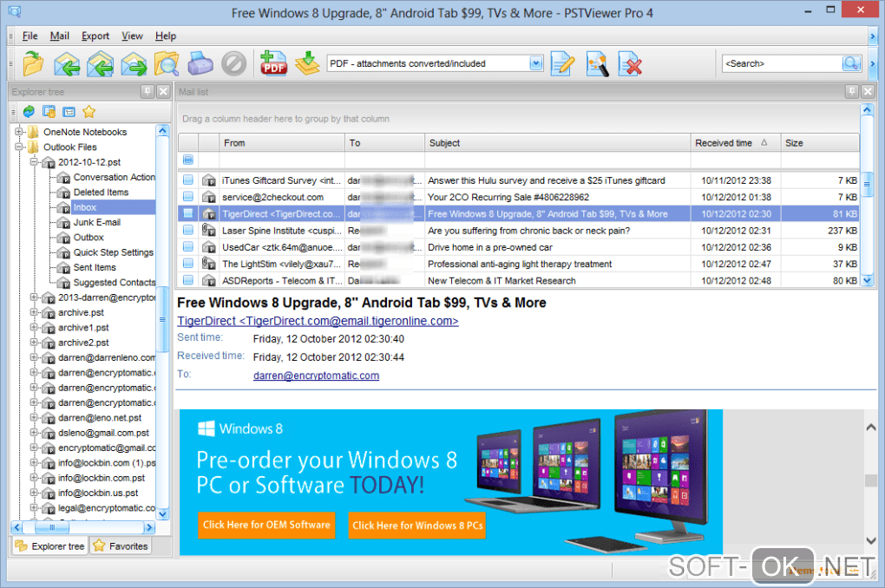
Task: Expand the darren@leno.net.pst node
Action: [x=34, y=417]
